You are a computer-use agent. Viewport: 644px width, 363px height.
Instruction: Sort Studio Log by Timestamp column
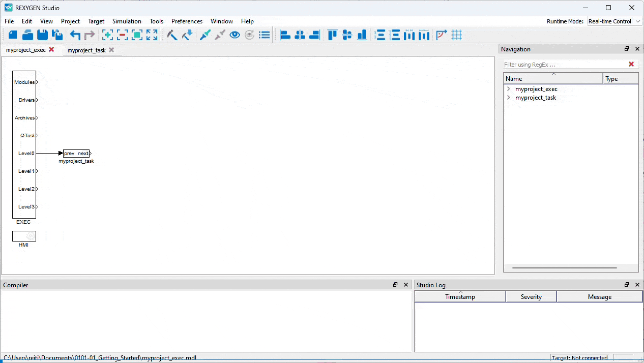(x=460, y=296)
